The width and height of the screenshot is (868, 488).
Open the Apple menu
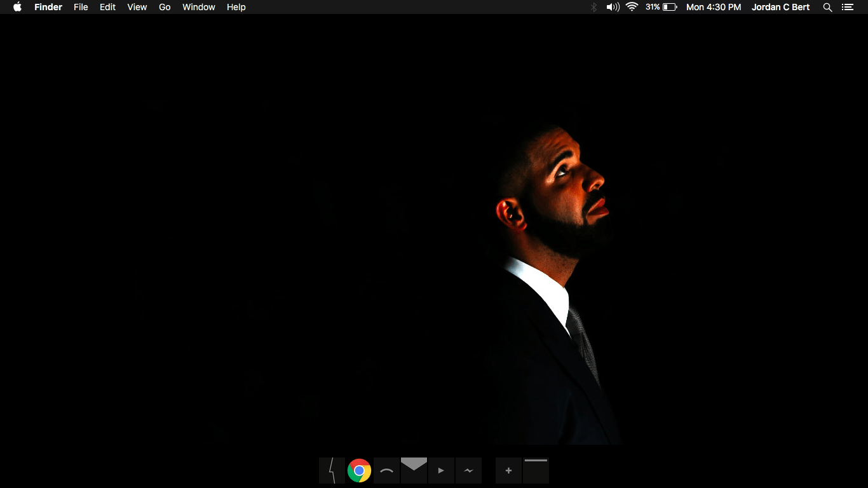17,7
